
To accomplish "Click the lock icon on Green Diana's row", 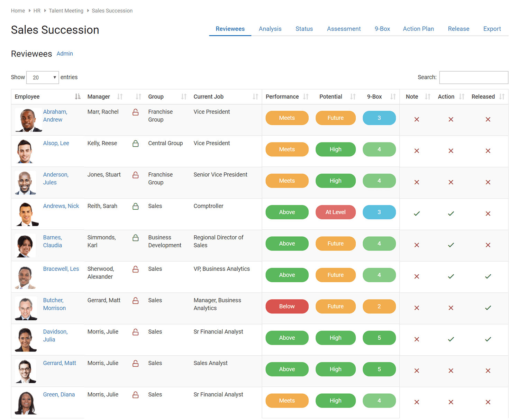I will pyautogui.click(x=135, y=394).
